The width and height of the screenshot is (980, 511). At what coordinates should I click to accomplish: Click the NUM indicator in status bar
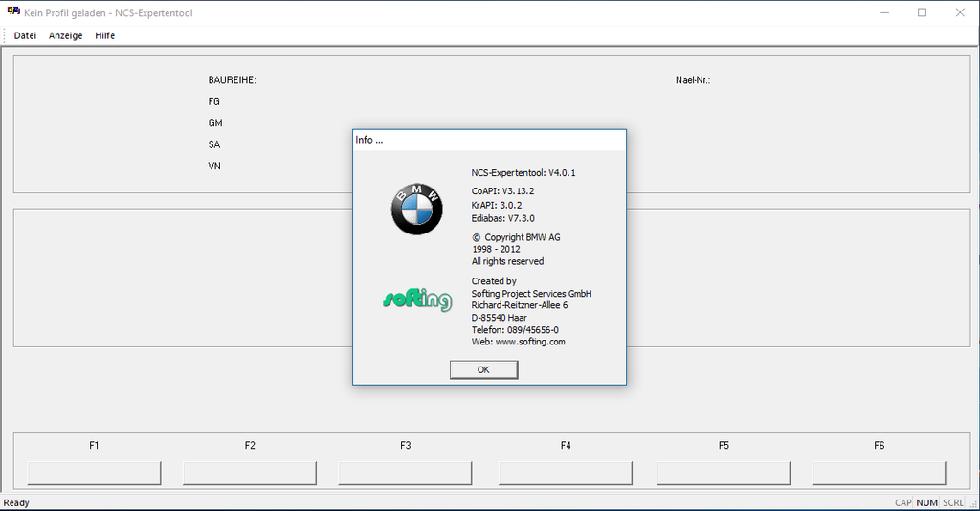pyautogui.click(x=926, y=503)
